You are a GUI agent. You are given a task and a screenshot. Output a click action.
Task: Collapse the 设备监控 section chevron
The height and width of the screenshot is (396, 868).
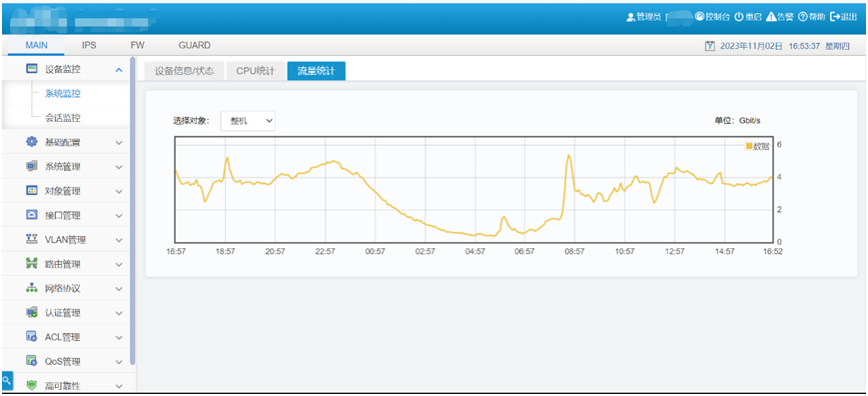[x=119, y=70]
